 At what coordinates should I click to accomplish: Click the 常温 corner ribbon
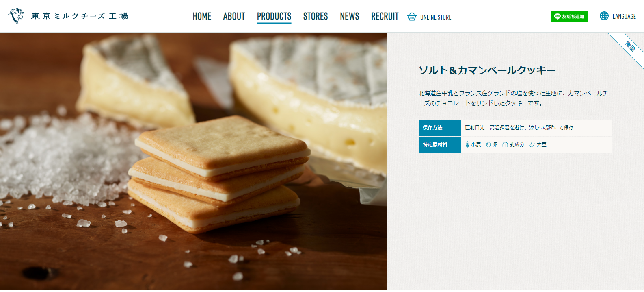630,46
